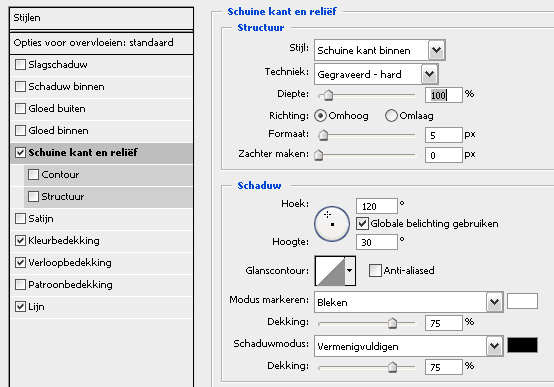554x387 pixels.
Task: Tick the Satijn checkbox
Action: [x=20, y=219]
